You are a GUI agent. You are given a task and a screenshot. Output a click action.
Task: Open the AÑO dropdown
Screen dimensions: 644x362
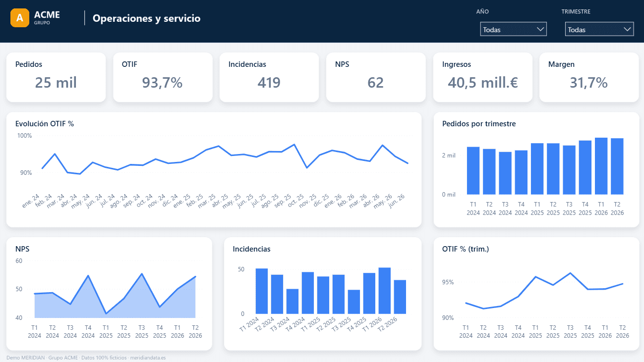[x=513, y=29]
